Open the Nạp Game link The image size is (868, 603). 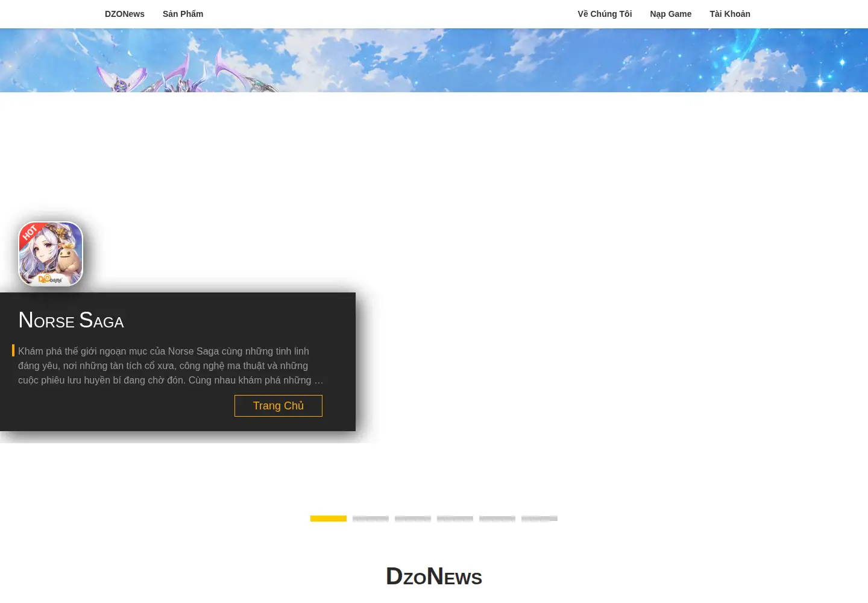click(x=670, y=14)
